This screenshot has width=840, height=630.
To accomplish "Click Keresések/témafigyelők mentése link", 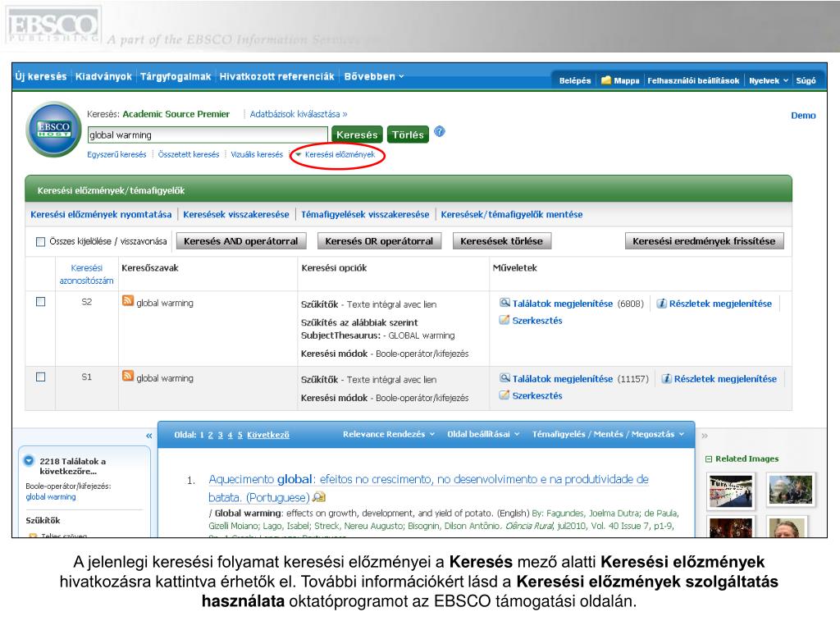I will pyautogui.click(x=512, y=214).
